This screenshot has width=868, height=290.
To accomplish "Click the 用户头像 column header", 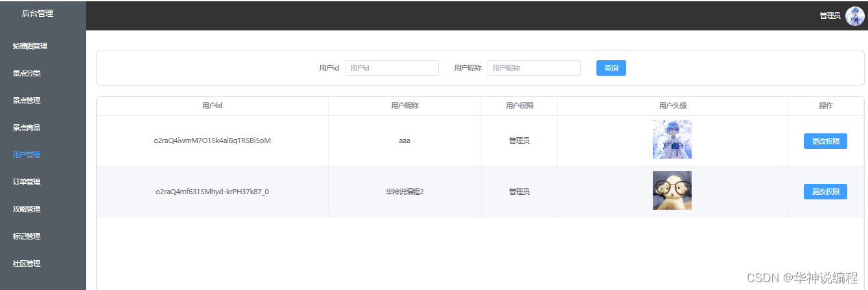I will pyautogui.click(x=673, y=106).
